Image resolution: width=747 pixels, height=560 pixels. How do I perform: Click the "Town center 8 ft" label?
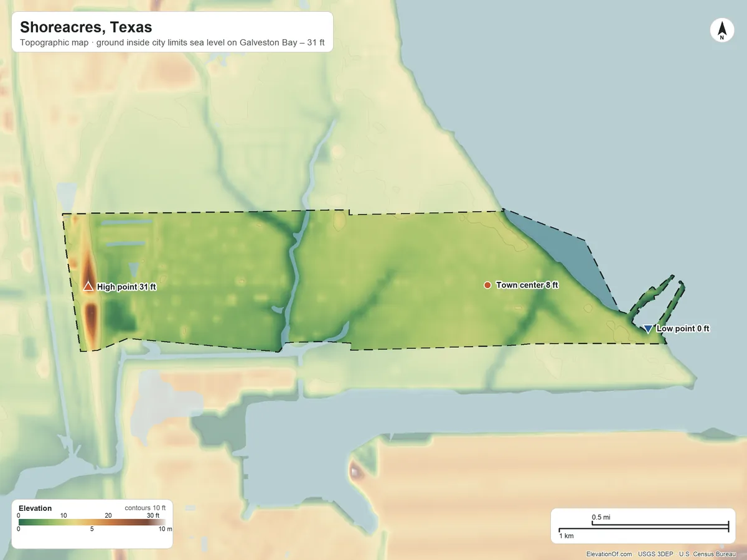[x=527, y=285]
